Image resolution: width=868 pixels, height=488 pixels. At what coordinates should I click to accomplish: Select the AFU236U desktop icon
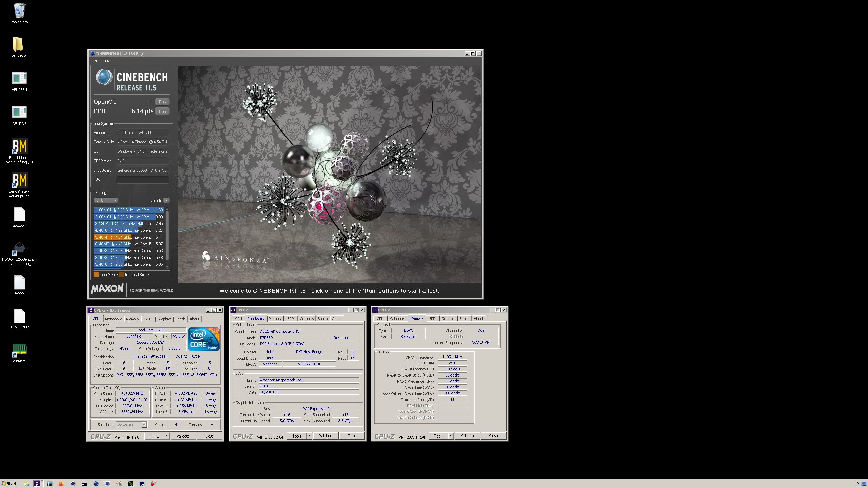tap(19, 81)
